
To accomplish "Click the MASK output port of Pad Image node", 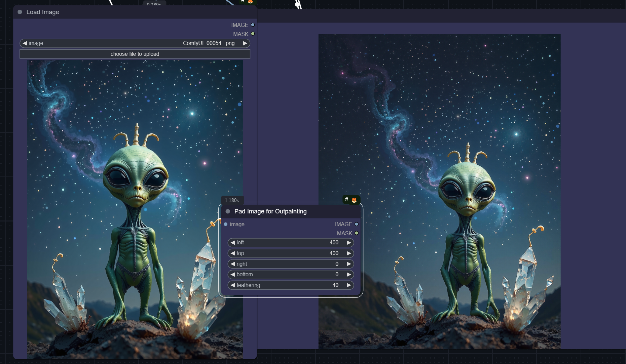I will (357, 233).
